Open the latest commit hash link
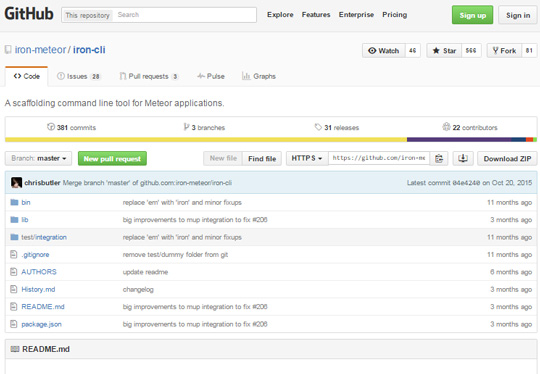Screen dimensions: 540x374 click(x=467, y=183)
